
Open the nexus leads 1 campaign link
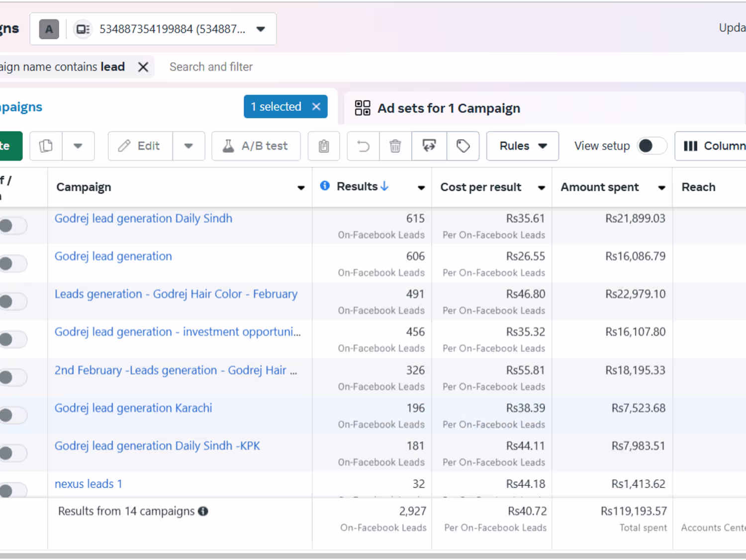89,484
